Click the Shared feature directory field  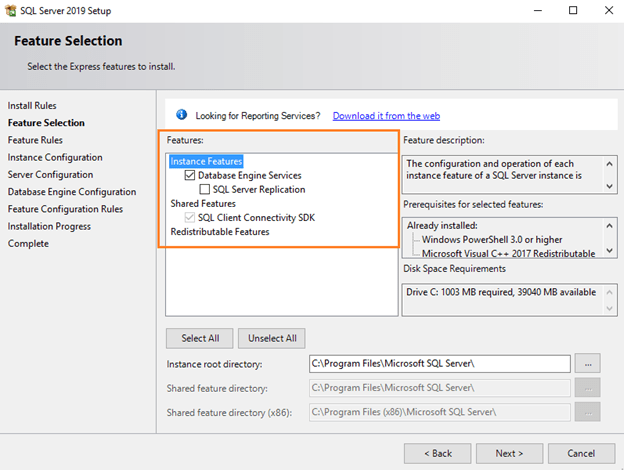[x=439, y=388]
